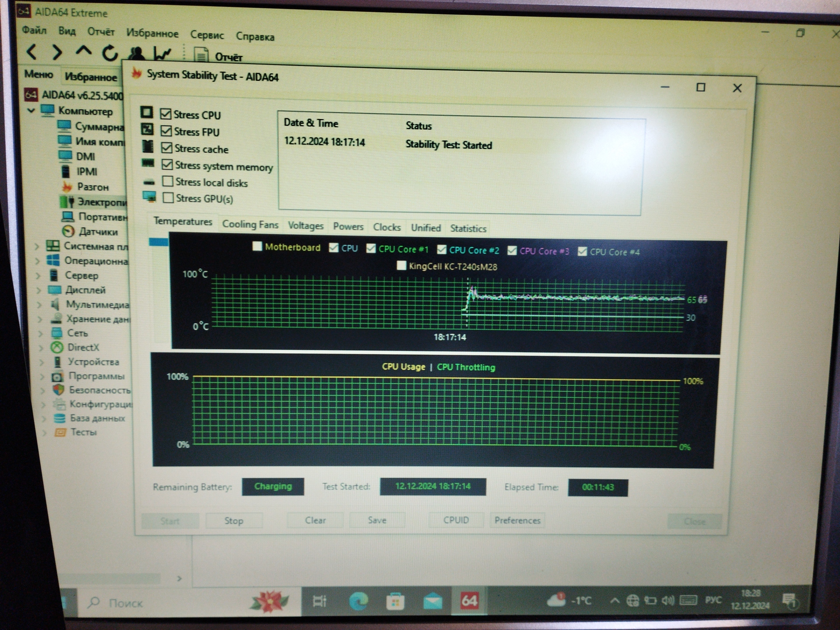
Task: Click the AIDA64 taskbar icon
Action: pos(469,601)
